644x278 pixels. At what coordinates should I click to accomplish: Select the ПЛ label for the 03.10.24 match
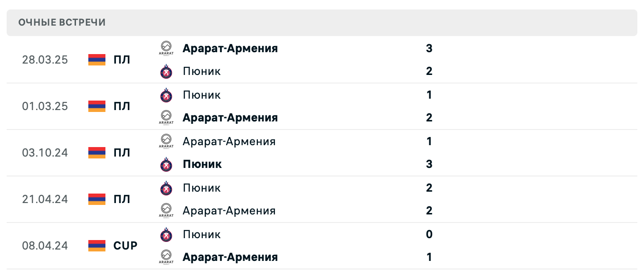pyautogui.click(x=123, y=153)
